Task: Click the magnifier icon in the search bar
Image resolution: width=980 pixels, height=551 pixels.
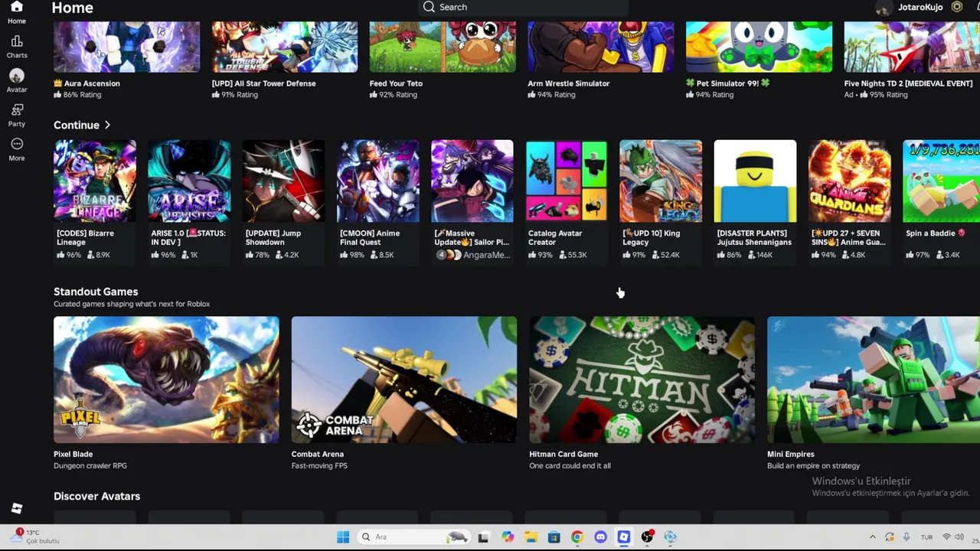Action: pyautogui.click(x=429, y=7)
